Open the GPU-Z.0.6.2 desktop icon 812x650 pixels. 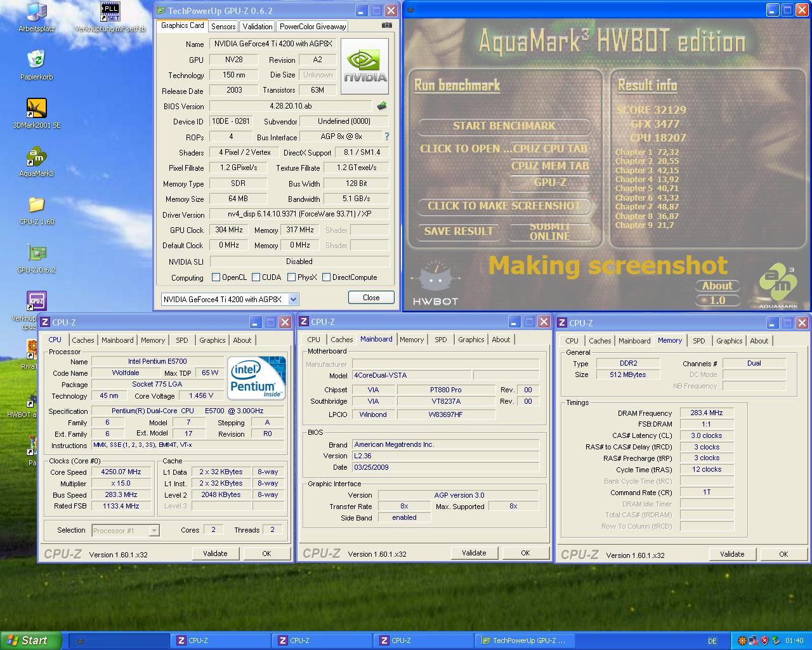click(36, 253)
